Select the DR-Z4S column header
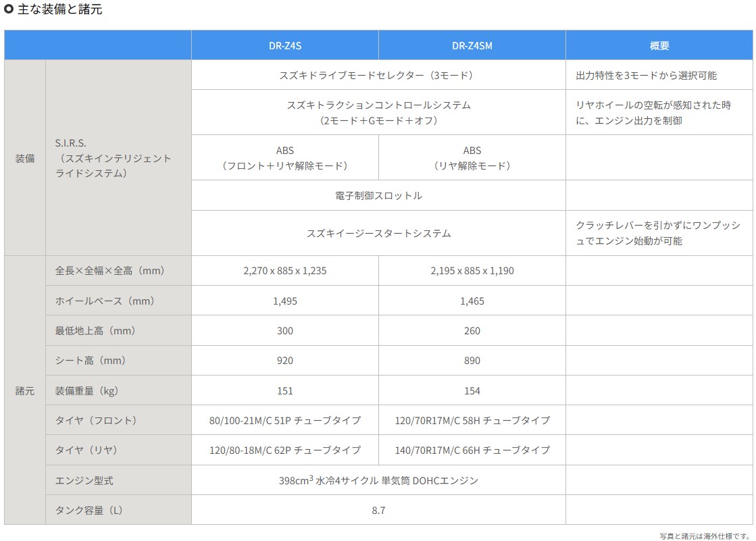 [x=284, y=46]
